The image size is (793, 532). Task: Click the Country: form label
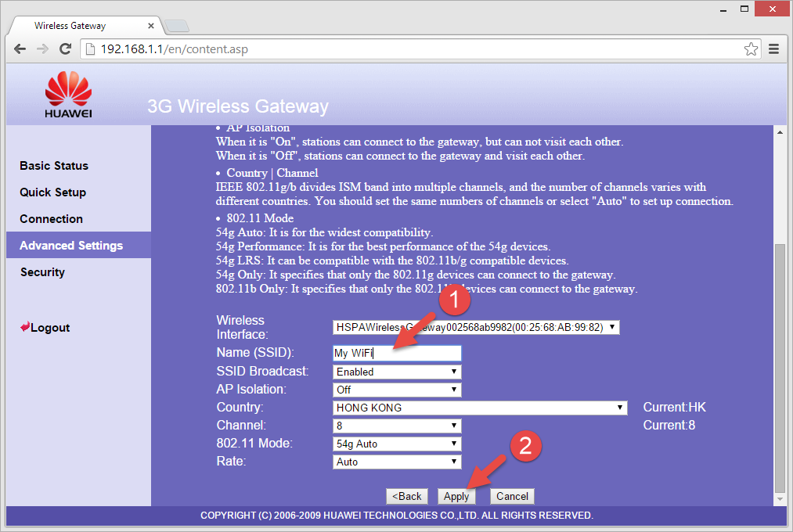coord(240,407)
